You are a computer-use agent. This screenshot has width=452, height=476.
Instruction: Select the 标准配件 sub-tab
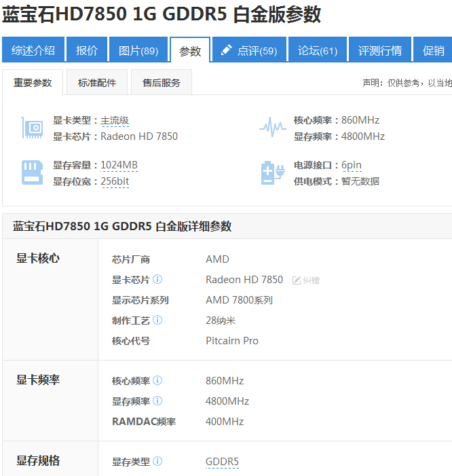coord(97,82)
